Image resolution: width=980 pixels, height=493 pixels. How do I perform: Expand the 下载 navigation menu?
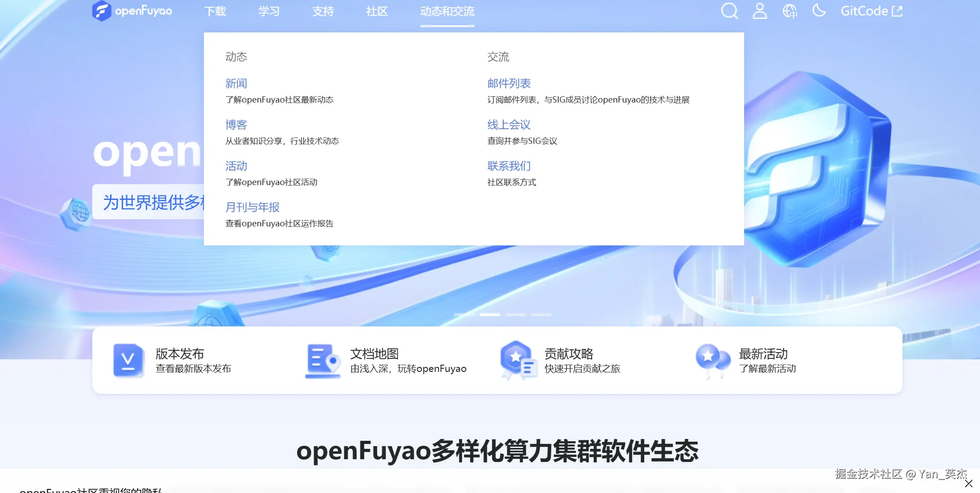tap(215, 11)
